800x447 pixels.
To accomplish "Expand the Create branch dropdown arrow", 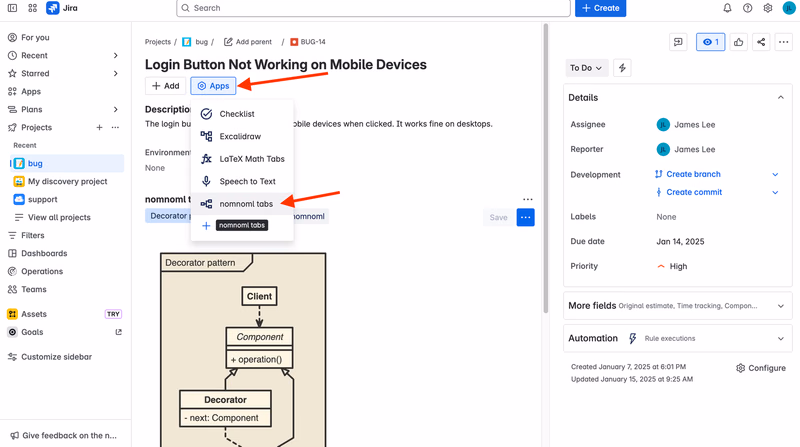I will tap(775, 175).
